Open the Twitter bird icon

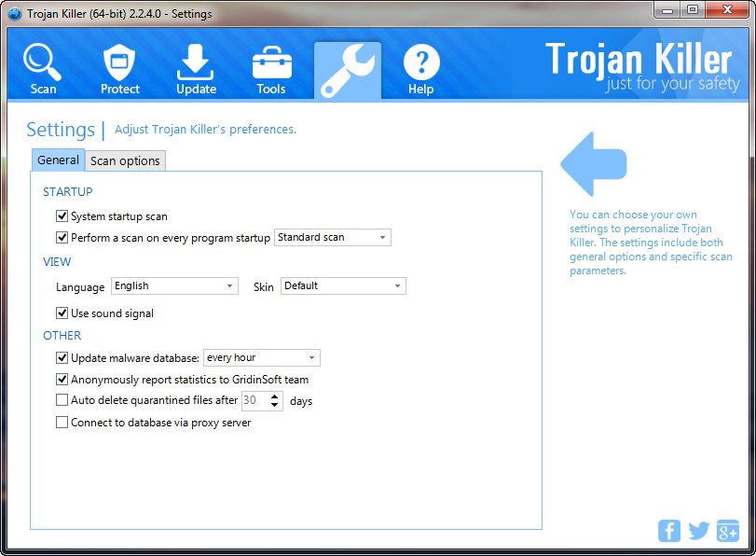point(699,531)
